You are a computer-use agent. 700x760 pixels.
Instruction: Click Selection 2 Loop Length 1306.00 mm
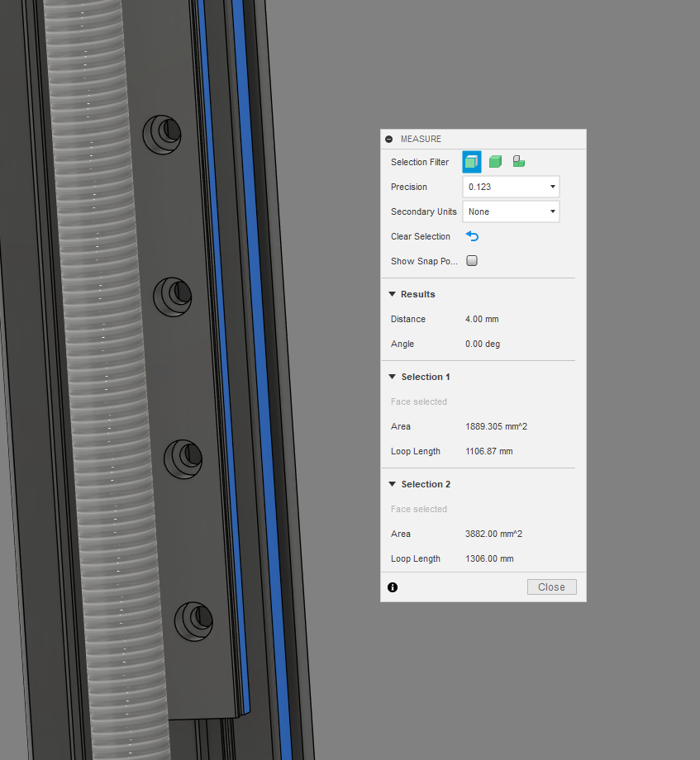pos(489,558)
